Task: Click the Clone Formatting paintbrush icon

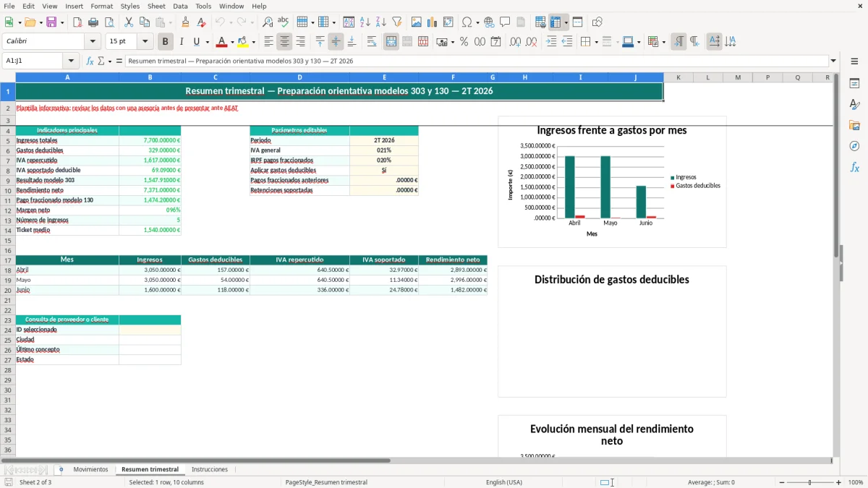Action: [x=185, y=22]
